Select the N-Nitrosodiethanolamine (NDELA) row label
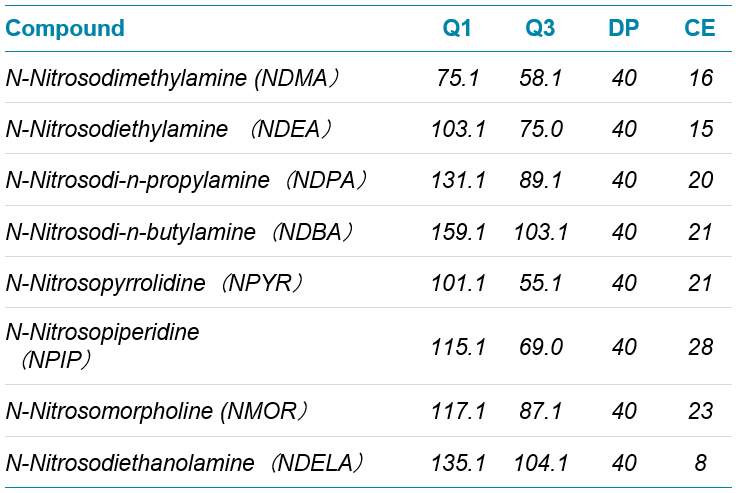 [x=184, y=463]
